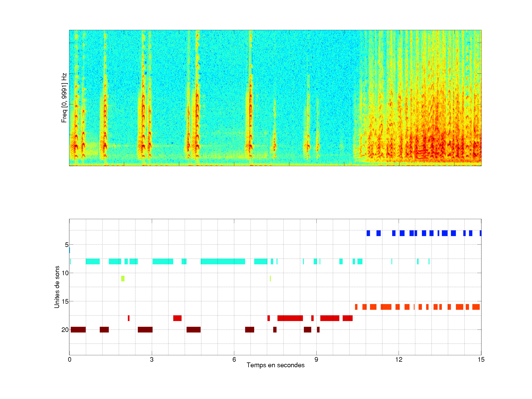Select the yellow-green segment near 2 seconds
The image size is (532, 399).
click(123, 279)
